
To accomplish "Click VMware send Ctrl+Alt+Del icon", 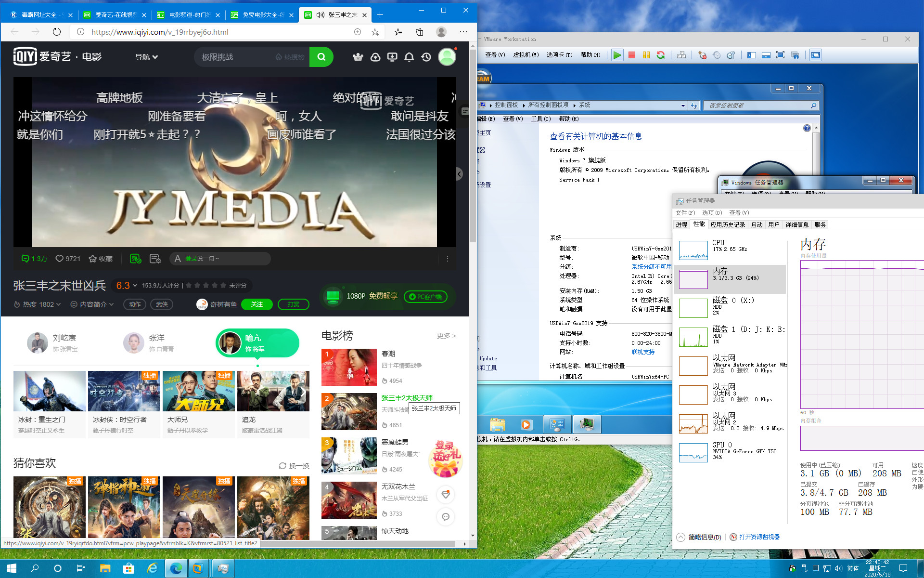I will coord(681,55).
